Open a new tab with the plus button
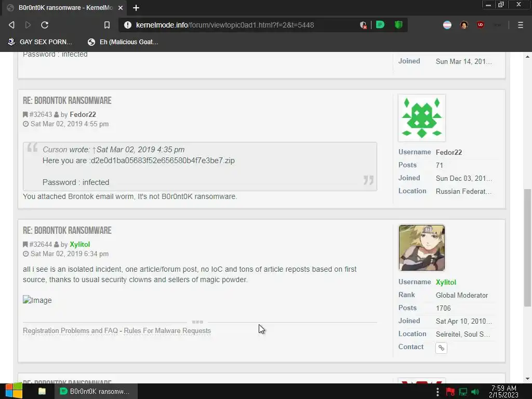This screenshot has width=532, height=399. (136, 8)
